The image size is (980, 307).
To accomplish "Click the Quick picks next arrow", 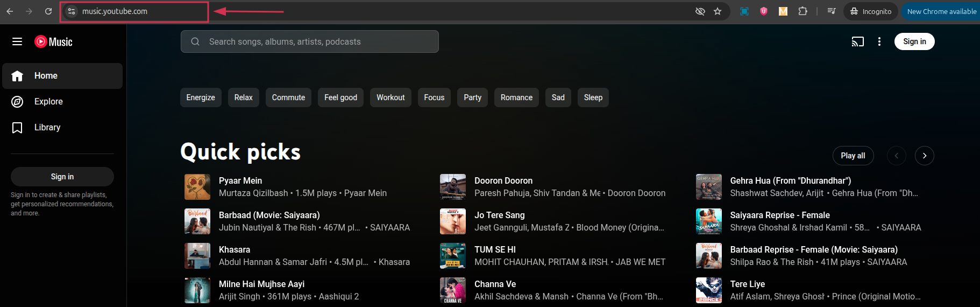I will click(925, 156).
